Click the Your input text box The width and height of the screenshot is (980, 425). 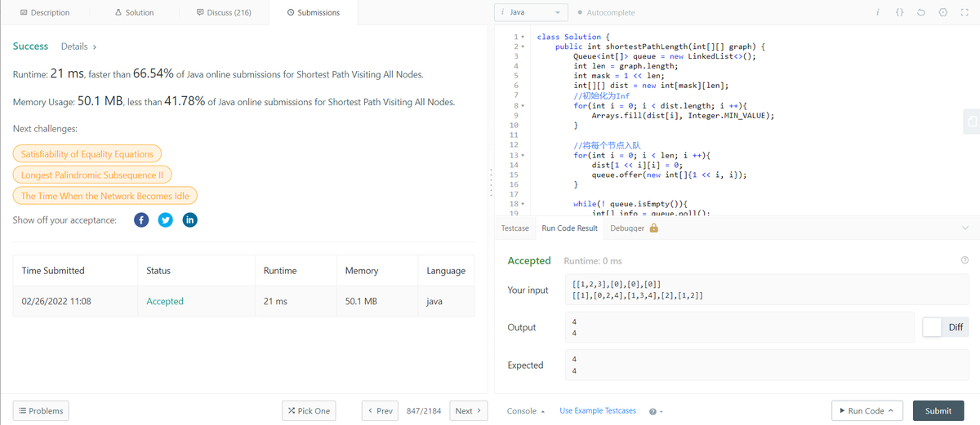[767, 290]
